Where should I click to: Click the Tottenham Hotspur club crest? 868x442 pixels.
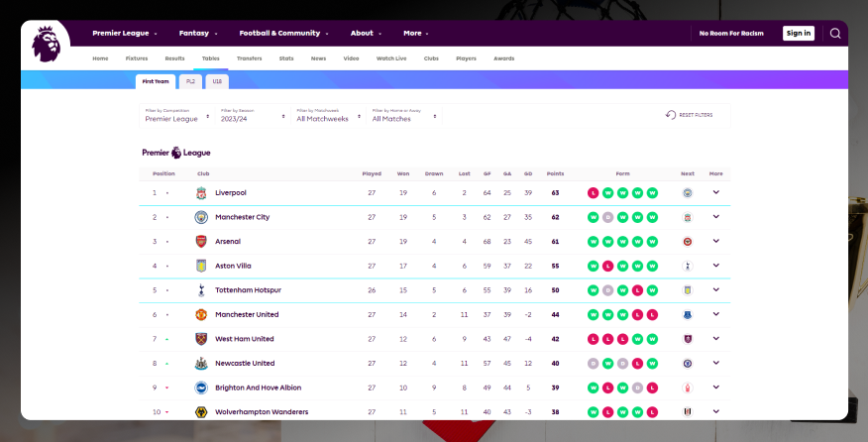(x=201, y=290)
